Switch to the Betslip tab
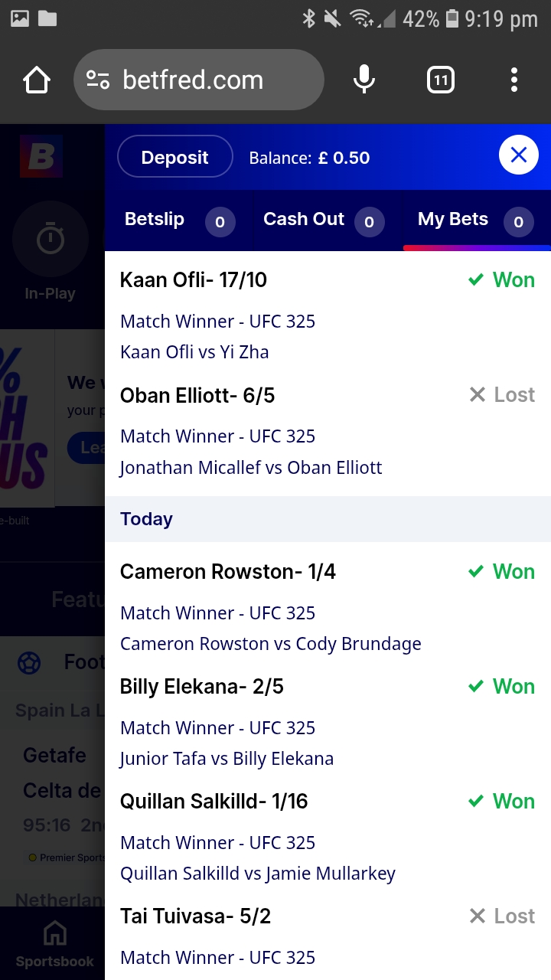Screen dimensions: 551x980 [155, 220]
